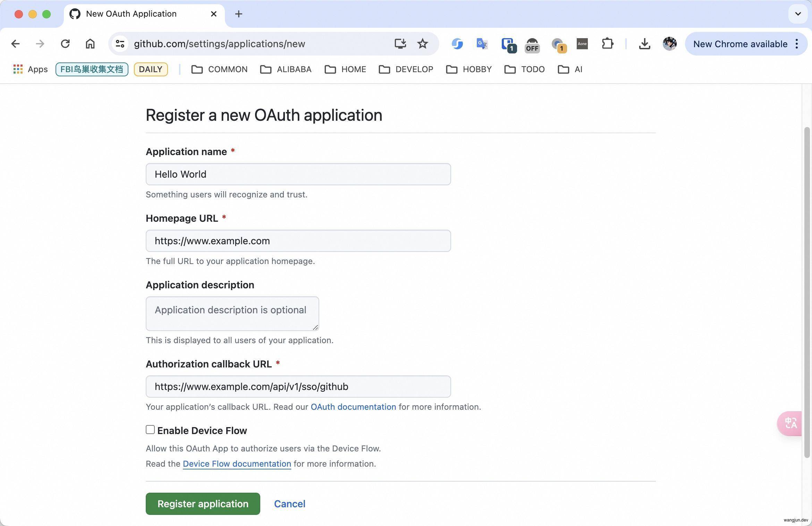Screen dimensions: 812x526
Task: View site information icon in address bar
Action: pyautogui.click(x=120, y=44)
